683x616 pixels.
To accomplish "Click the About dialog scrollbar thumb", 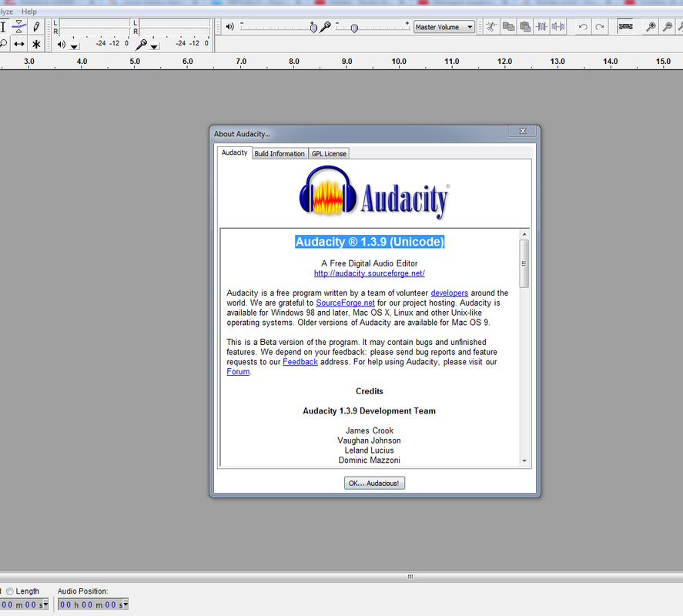I will pos(524,263).
